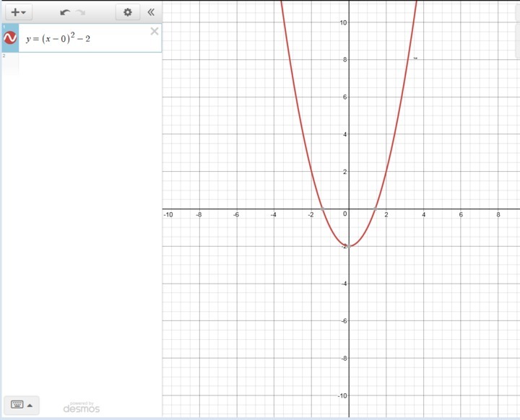Viewport: 520px width, 420px height.
Task: Click the parabola's left x-intercept
Action: (322, 209)
